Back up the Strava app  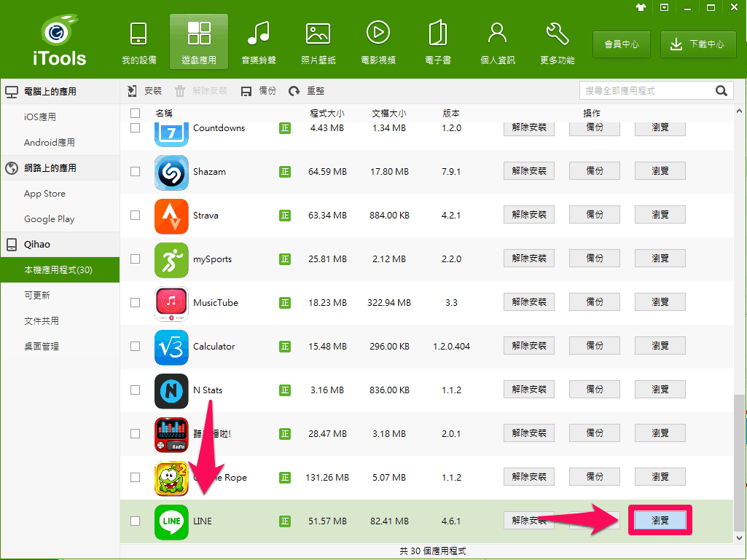click(x=595, y=215)
